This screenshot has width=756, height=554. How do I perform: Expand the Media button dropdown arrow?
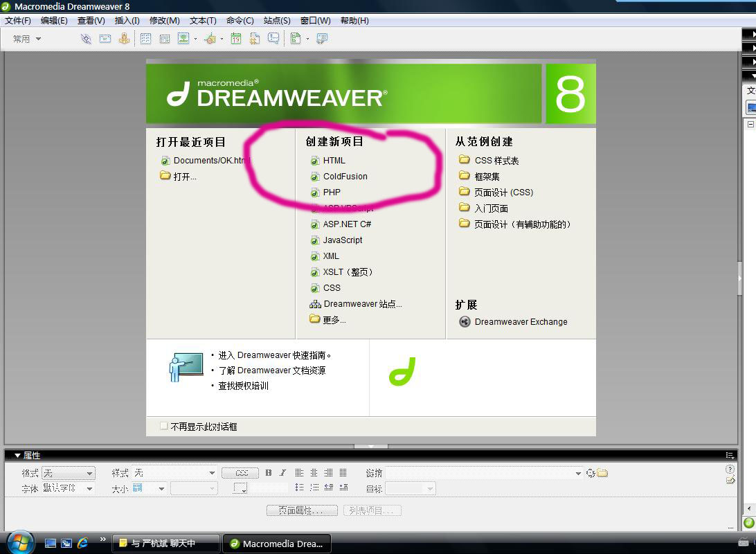click(222, 39)
